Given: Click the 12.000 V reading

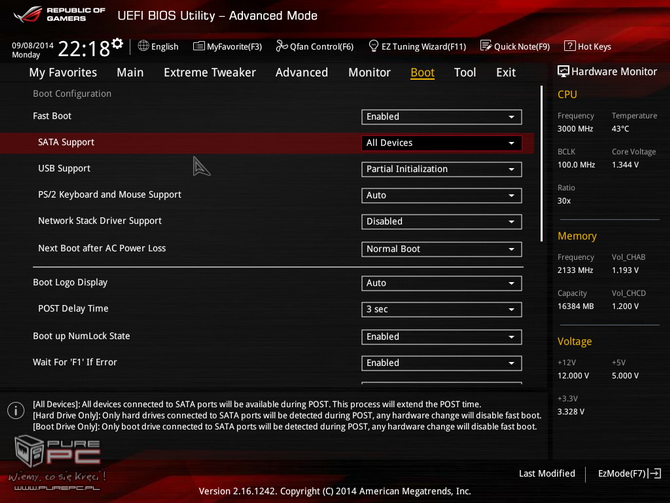Looking at the screenshot, I should coord(573,376).
